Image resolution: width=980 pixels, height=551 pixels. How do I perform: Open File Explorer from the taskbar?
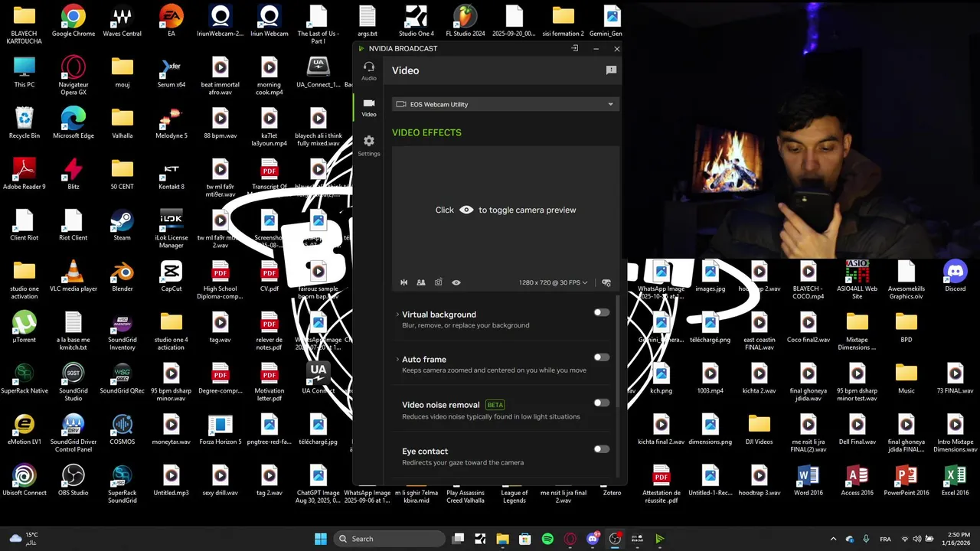502,539
